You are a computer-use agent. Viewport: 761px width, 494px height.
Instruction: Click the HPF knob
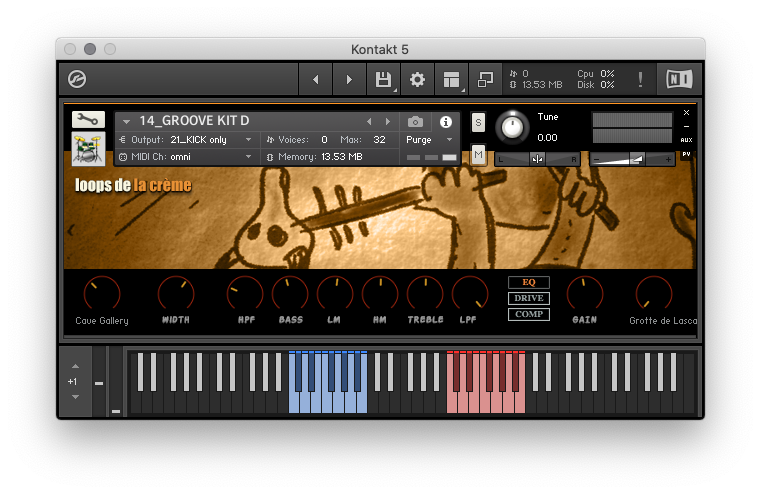245,294
